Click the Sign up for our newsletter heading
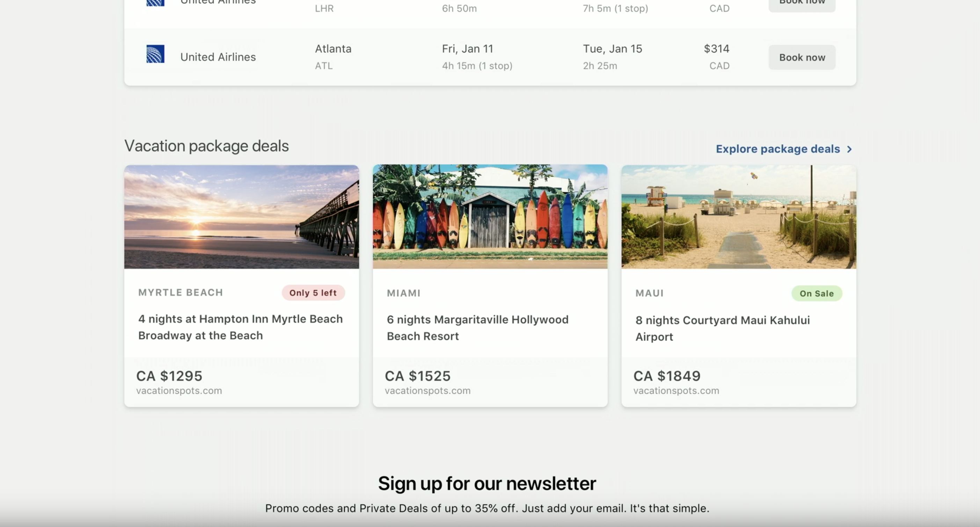Screen dimensions: 980x527 (487, 484)
